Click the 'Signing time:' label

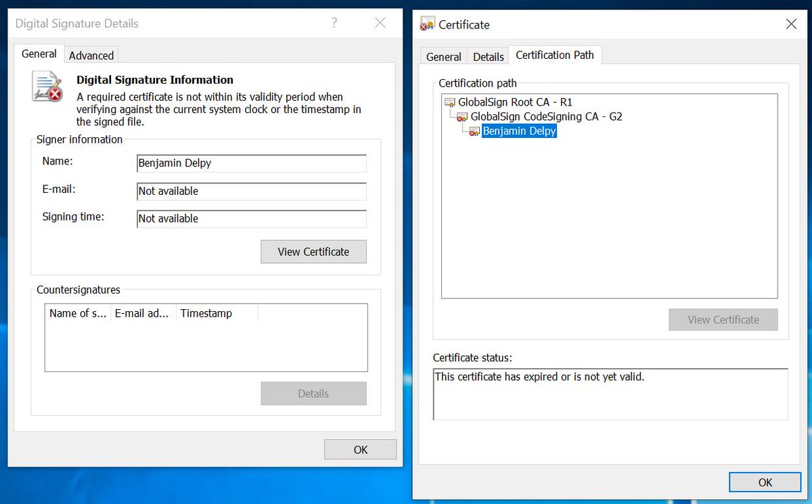point(73,216)
